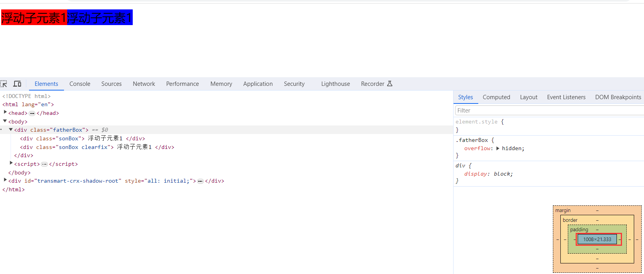
Task: Switch to the Console panel tab
Action: tap(80, 84)
